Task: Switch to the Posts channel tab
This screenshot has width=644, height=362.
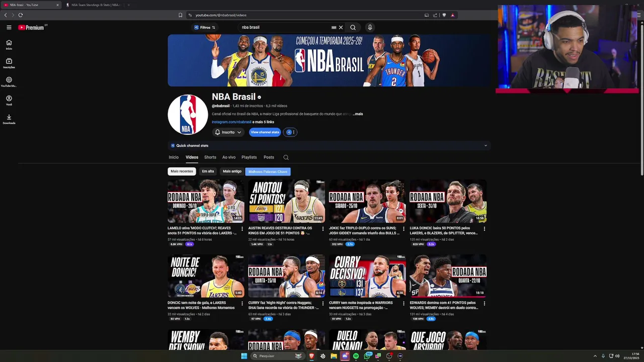Action: (x=269, y=157)
